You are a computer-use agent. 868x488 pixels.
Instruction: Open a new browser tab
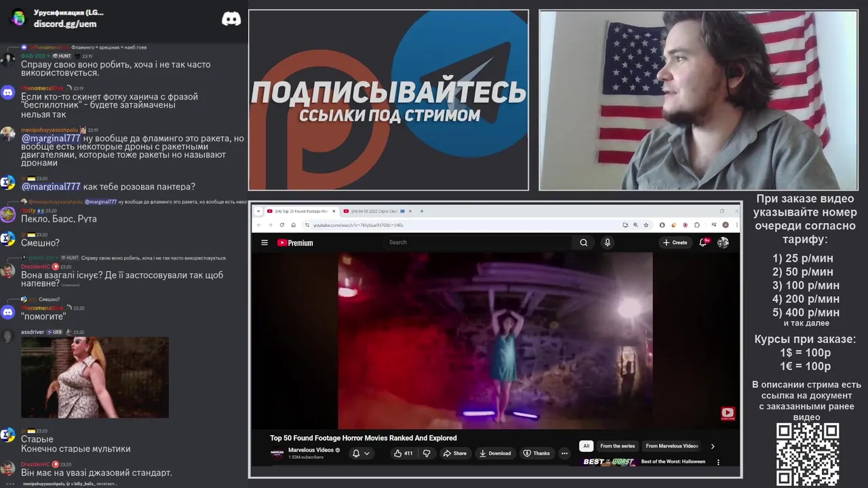[422, 211]
